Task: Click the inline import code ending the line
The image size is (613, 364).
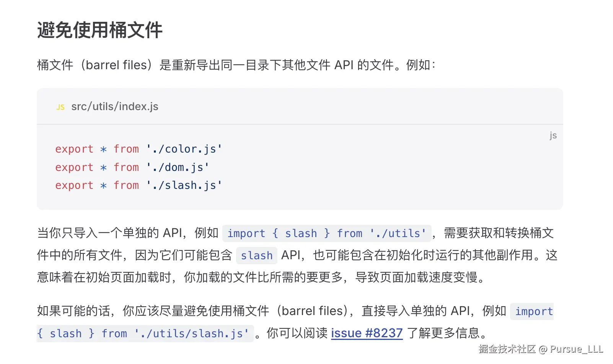Action: tap(534, 311)
